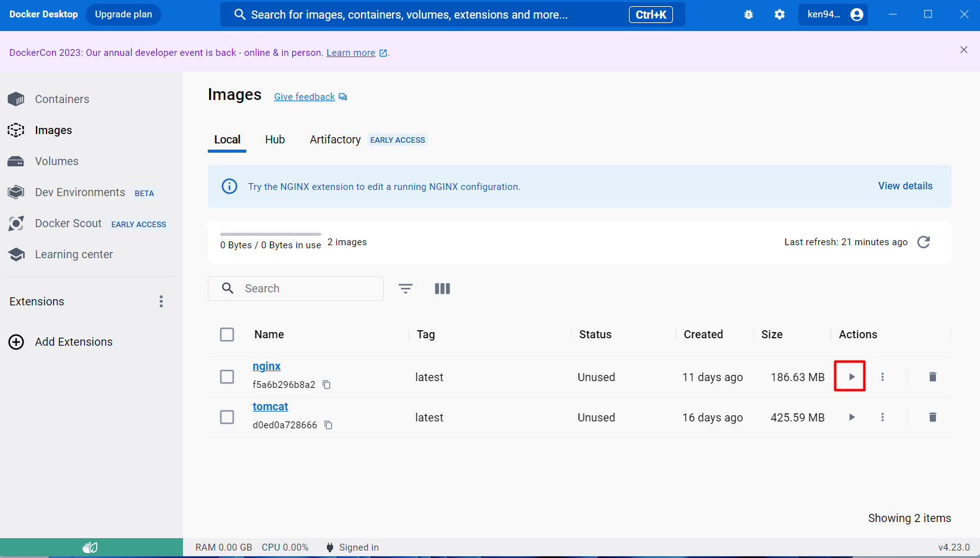Click the 11 days ago value
Viewport: 980px width, 558px height.
(x=713, y=377)
